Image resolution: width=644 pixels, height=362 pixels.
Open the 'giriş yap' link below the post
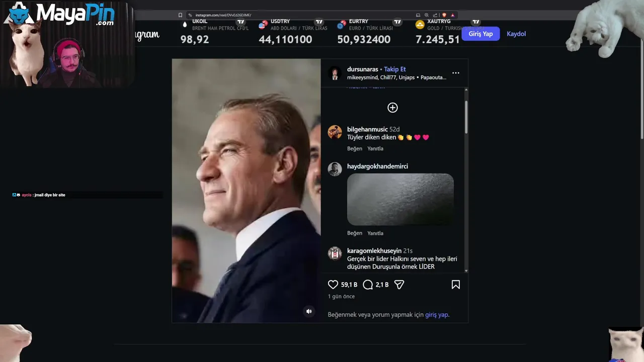[436, 315]
